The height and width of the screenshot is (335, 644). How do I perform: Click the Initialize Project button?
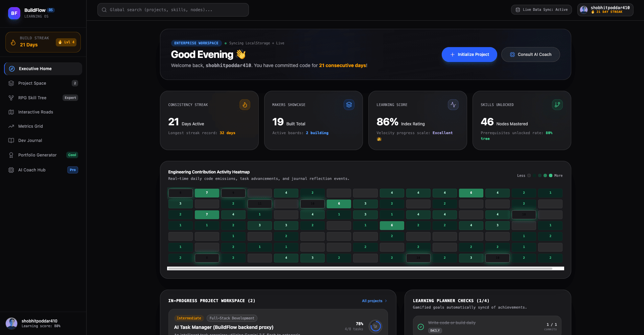[469, 55]
